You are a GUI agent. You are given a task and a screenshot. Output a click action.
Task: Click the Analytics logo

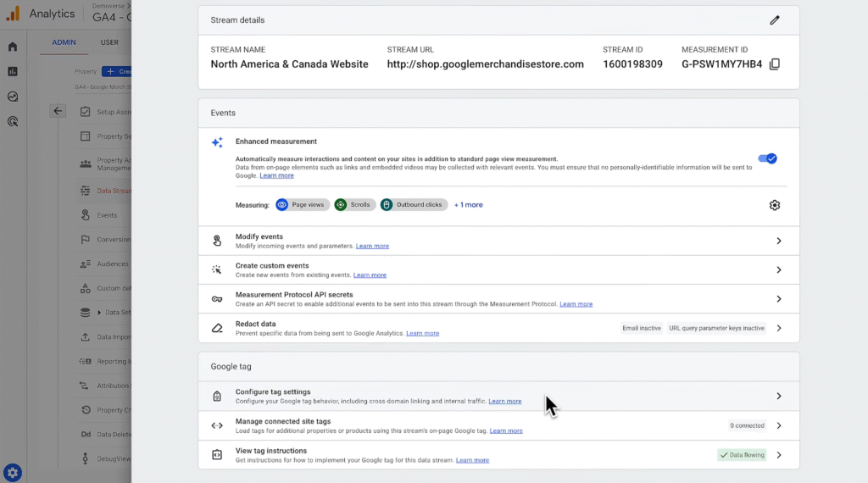(13, 14)
